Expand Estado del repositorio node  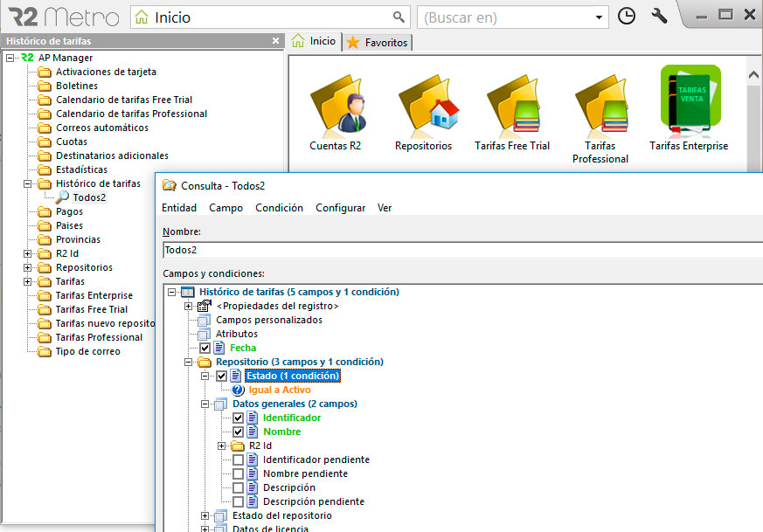[205, 516]
